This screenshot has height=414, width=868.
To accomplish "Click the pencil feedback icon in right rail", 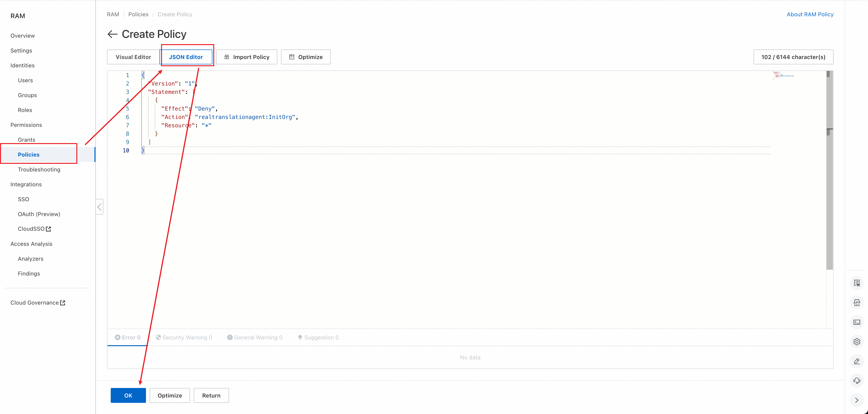I will [857, 361].
